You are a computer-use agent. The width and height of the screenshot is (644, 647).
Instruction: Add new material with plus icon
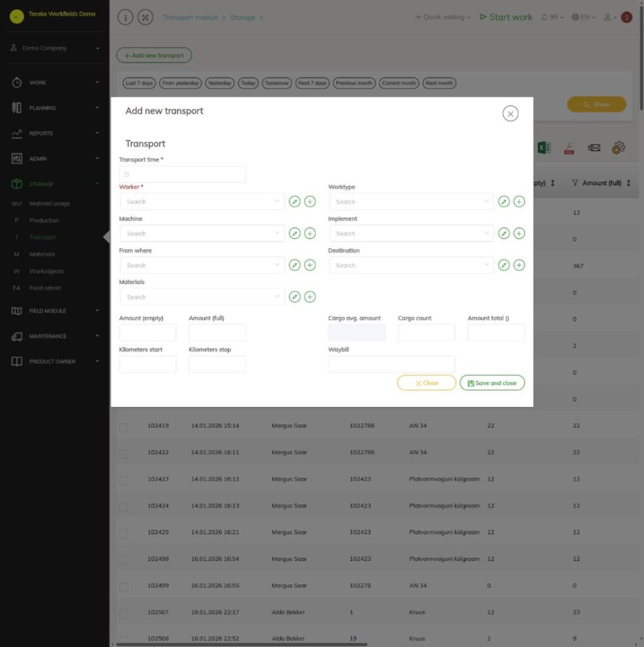coord(310,297)
